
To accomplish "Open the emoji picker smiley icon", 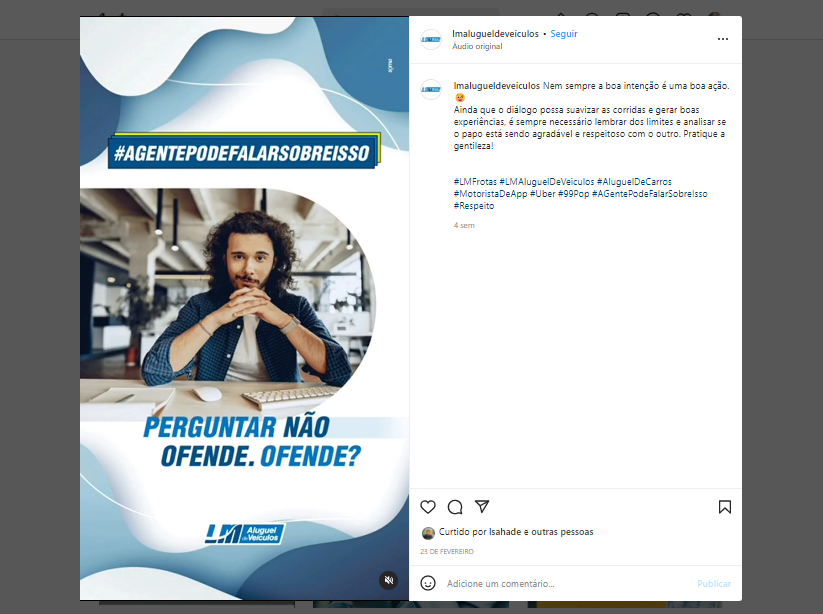I will (x=428, y=583).
